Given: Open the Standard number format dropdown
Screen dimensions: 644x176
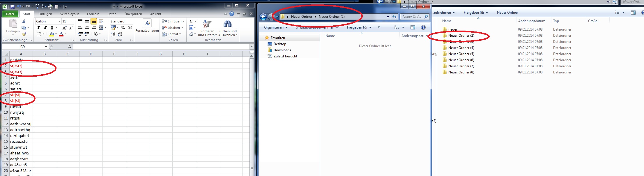Looking at the screenshot, I should [131, 21].
